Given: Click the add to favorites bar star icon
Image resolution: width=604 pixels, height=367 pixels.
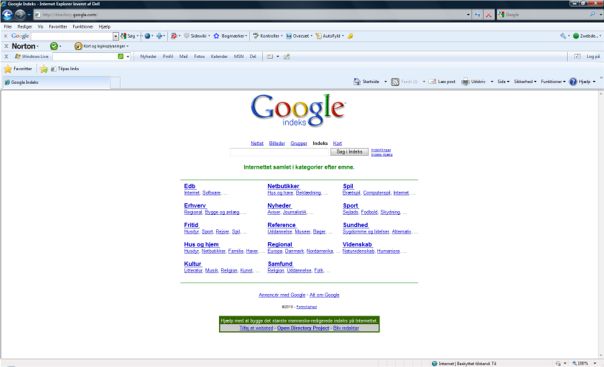Looking at the screenshot, I should coord(44,69).
